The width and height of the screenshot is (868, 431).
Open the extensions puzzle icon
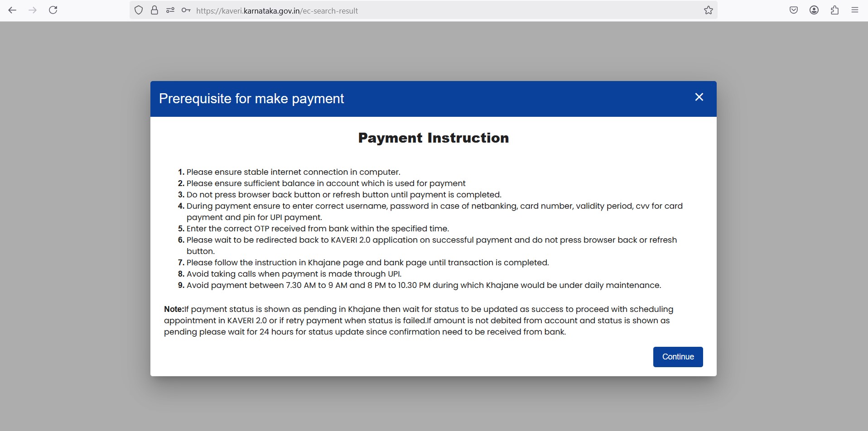tap(834, 10)
